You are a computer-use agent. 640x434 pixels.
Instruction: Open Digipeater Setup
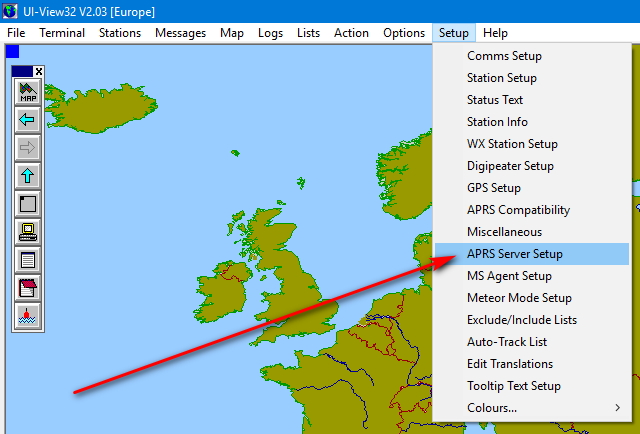click(x=510, y=166)
